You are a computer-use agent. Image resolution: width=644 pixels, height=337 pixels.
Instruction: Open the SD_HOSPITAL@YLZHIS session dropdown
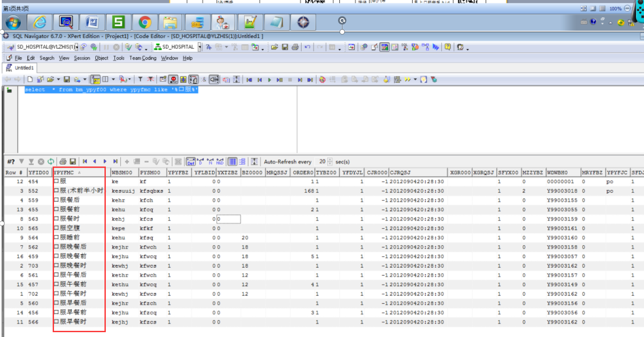coord(76,47)
